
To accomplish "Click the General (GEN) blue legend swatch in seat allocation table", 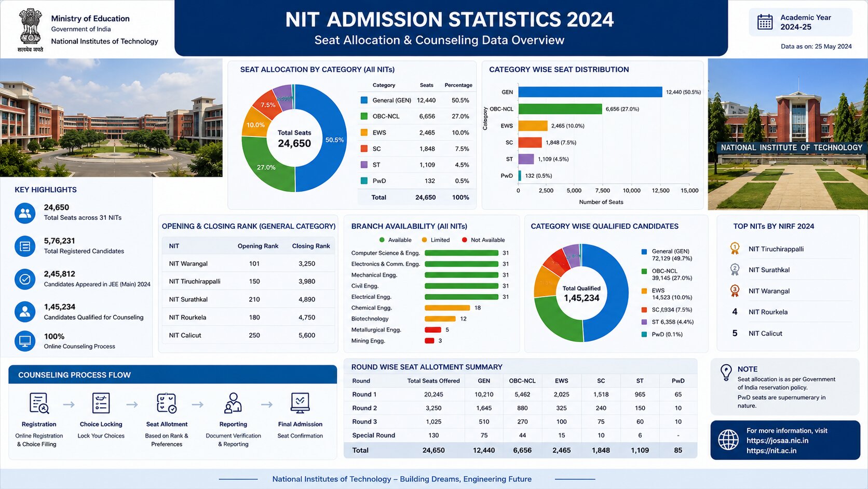I will coord(364,100).
